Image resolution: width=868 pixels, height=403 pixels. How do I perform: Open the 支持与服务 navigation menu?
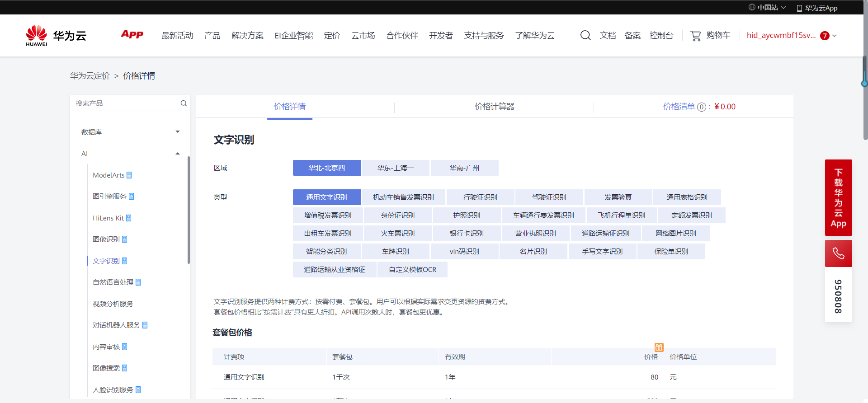484,35
